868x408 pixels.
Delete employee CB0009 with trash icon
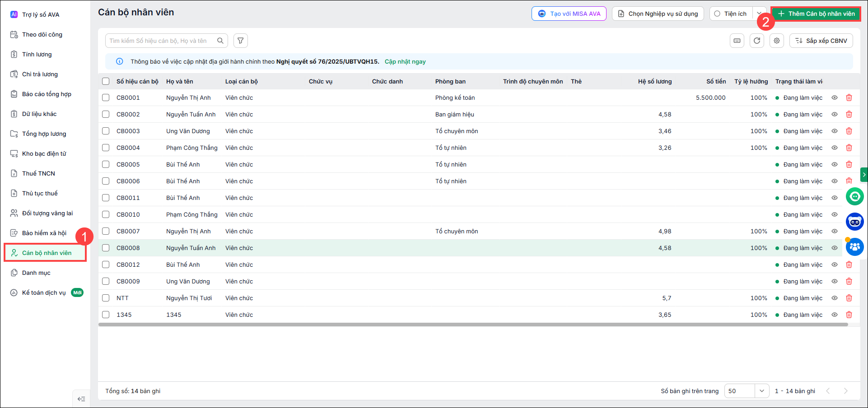(x=849, y=281)
